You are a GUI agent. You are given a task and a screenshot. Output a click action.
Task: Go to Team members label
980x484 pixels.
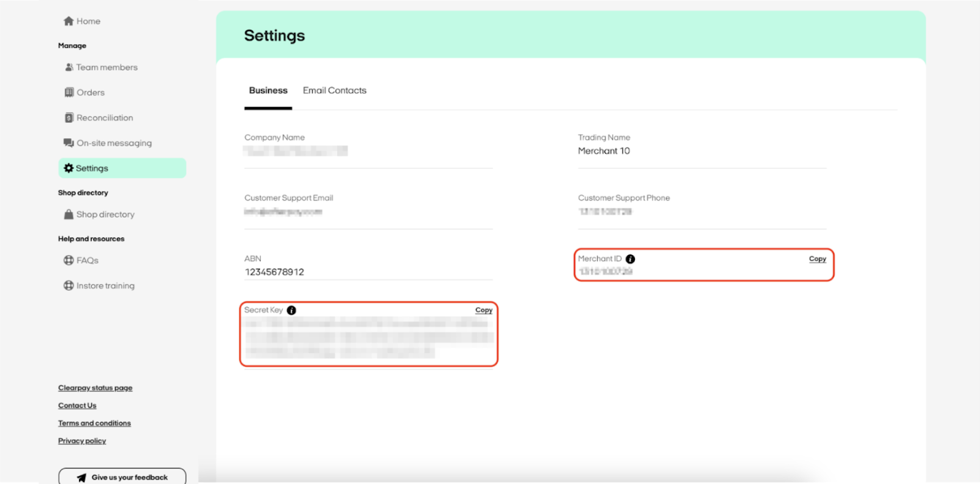(x=107, y=67)
